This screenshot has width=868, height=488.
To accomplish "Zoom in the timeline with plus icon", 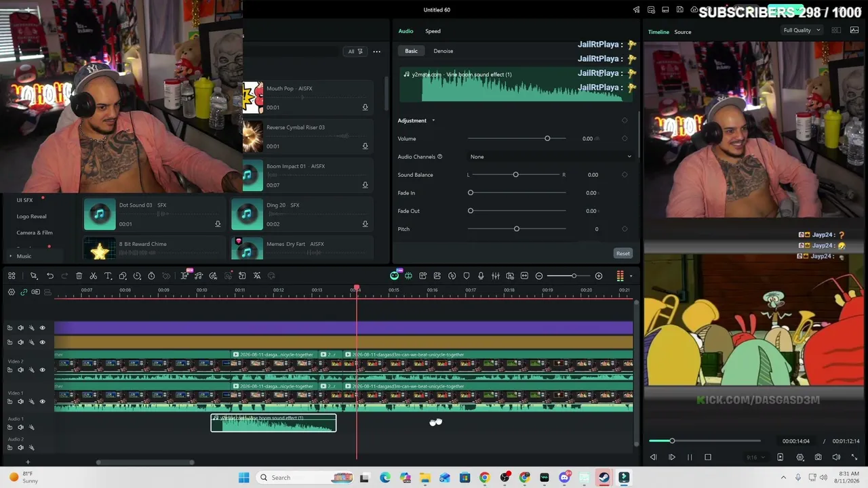I will tap(599, 276).
